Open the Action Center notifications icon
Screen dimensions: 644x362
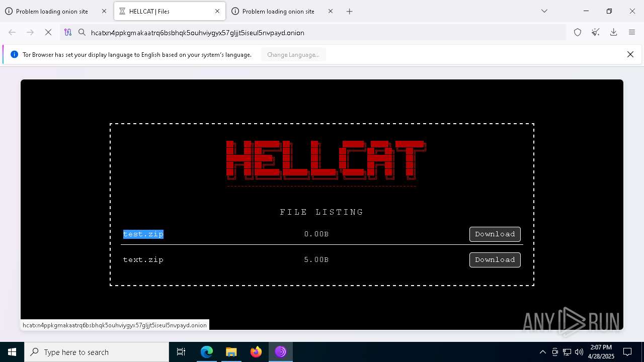coord(628,352)
